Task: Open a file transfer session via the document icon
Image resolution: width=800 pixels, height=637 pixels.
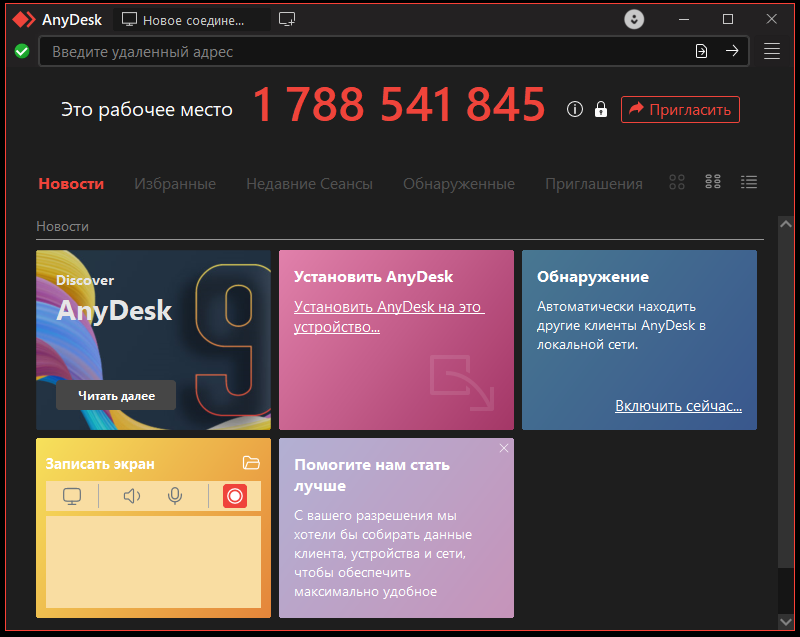Action: (x=700, y=50)
